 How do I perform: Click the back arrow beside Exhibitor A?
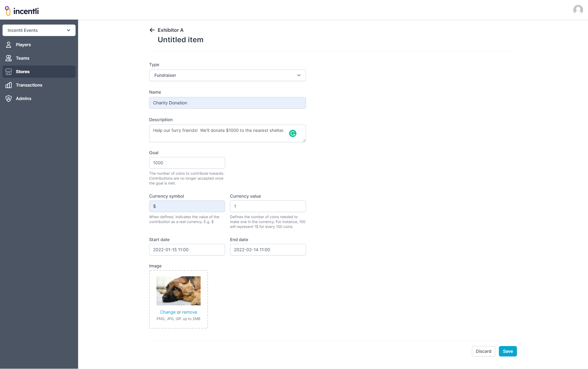152,30
